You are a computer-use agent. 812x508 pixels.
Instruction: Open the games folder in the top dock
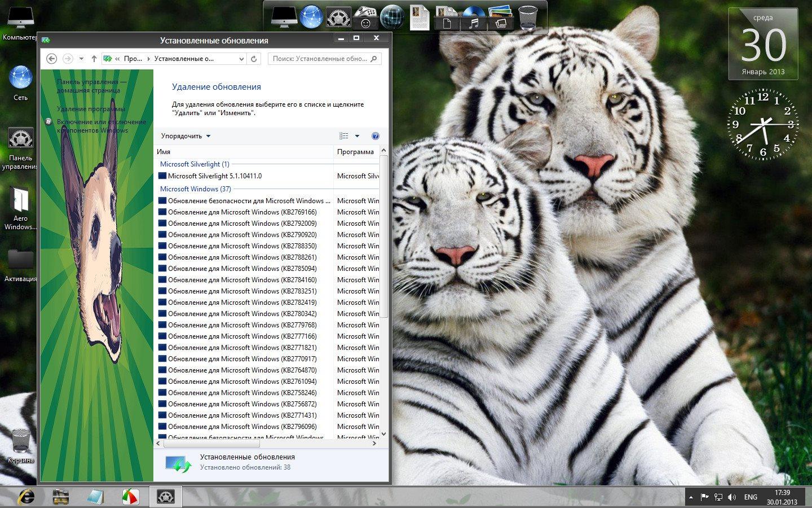click(x=366, y=18)
